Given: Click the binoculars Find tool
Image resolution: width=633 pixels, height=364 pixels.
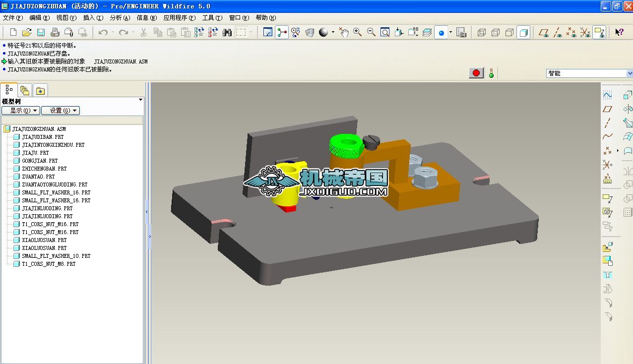Looking at the screenshot, I should [x=227, y=32].
